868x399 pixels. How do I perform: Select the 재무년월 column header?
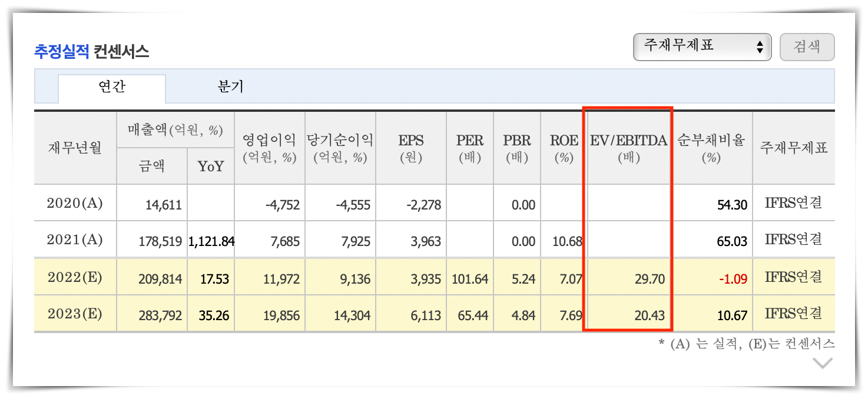coord(75,147)
